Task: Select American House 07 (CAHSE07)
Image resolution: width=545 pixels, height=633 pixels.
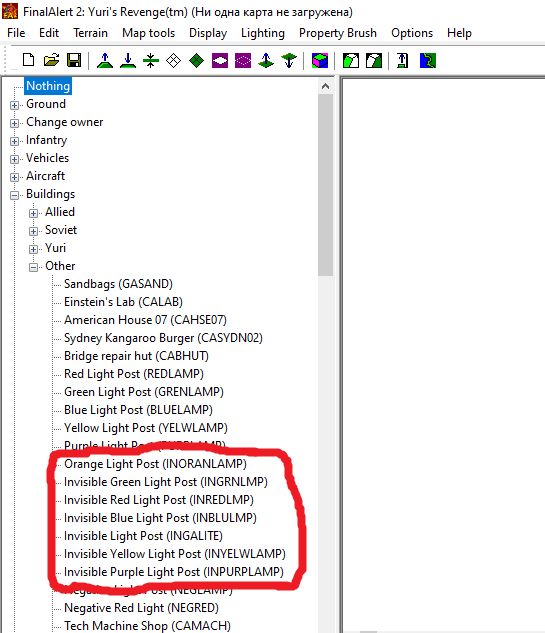Action: tap(145, 320)
